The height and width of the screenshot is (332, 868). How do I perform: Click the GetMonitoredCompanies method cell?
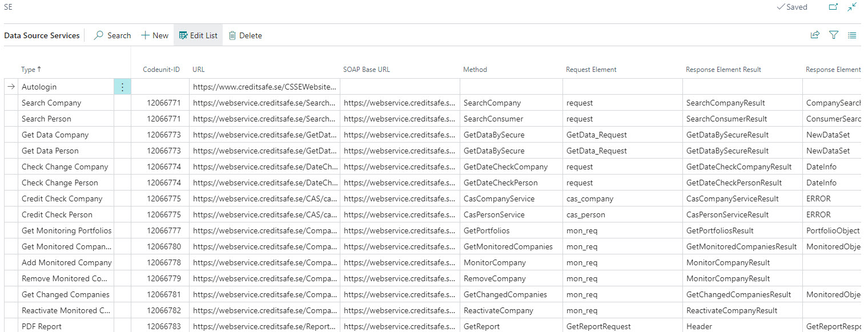coord(511,247)
